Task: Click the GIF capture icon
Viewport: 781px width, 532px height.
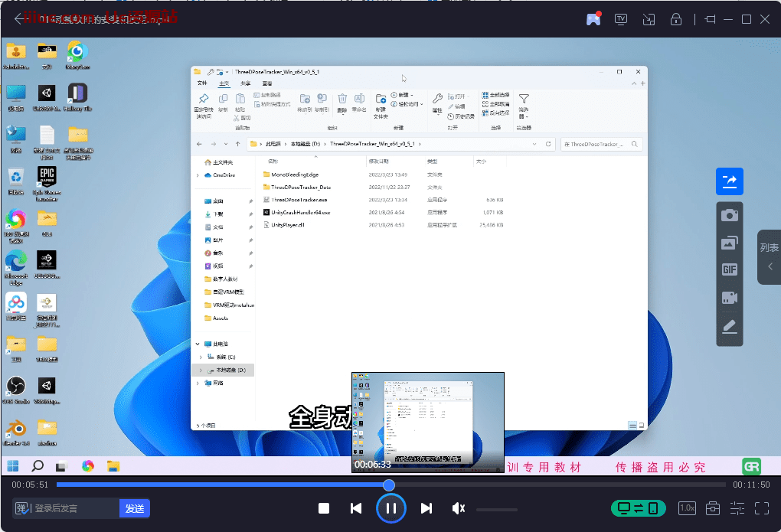Action: click(x=729, y=270)
